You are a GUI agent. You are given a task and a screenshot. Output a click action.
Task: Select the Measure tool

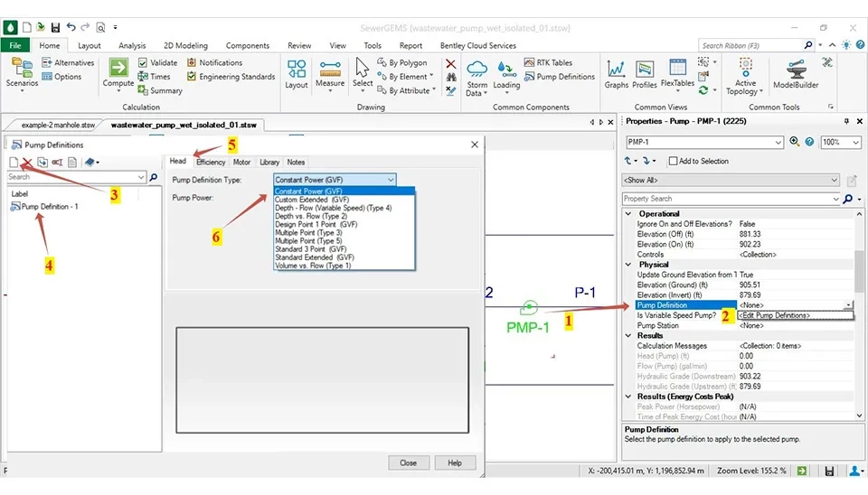(330, 72)
